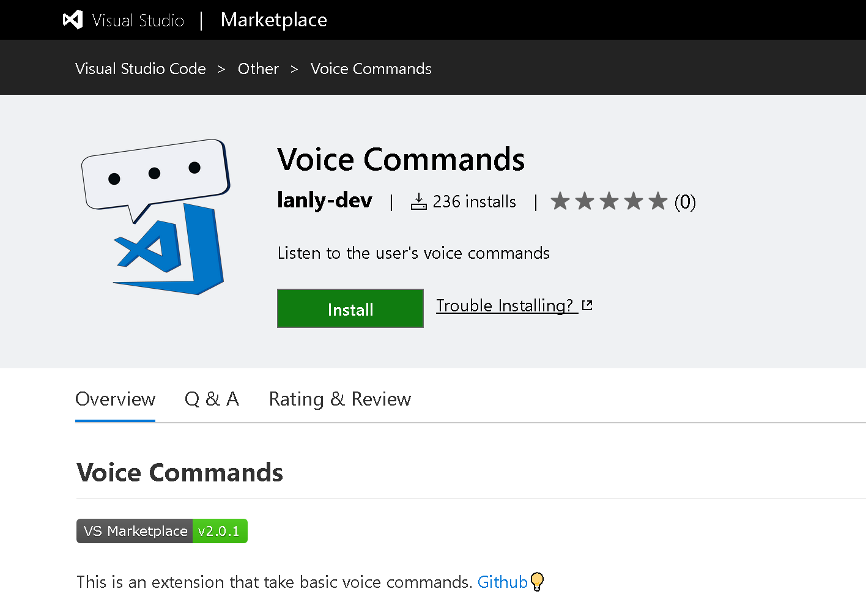Click the Visual Studio header text
866x616 pixels.
(x=138, y=20)
